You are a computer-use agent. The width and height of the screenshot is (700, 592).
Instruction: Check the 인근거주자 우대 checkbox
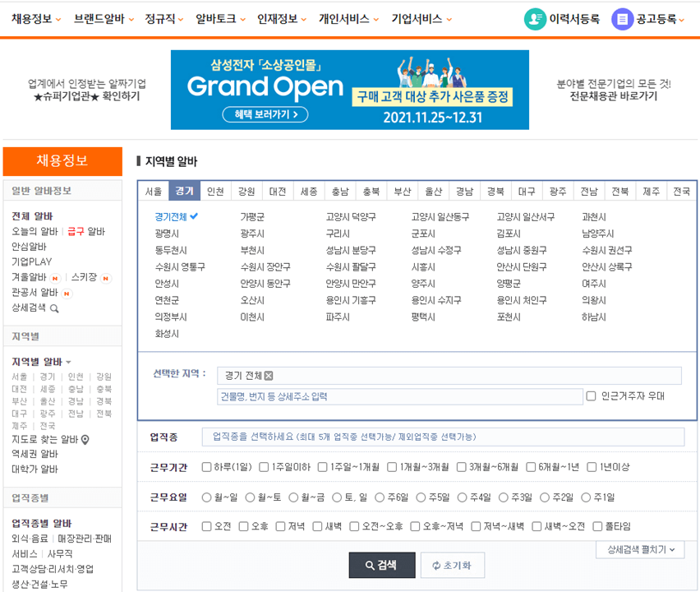tap(591, 395)
